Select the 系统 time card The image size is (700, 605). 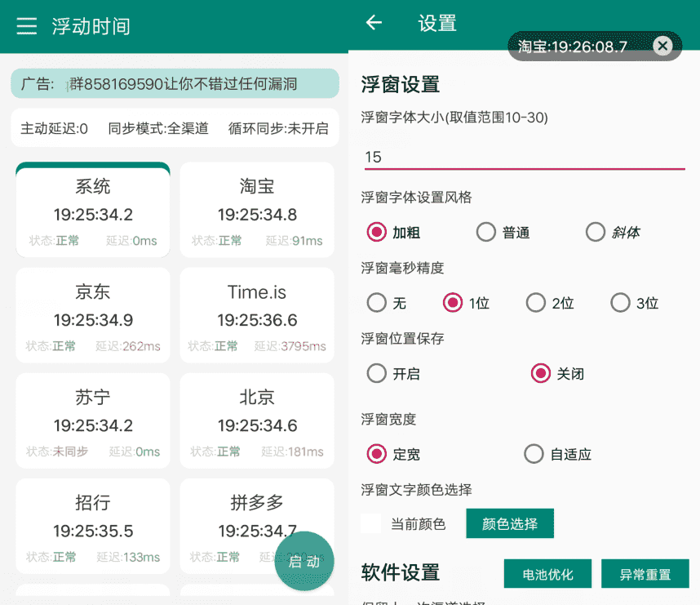[x=92, y=210]
